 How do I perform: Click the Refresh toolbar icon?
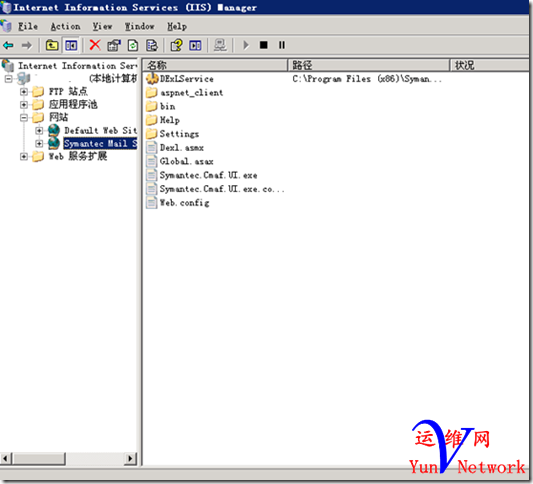click(133, 45)
